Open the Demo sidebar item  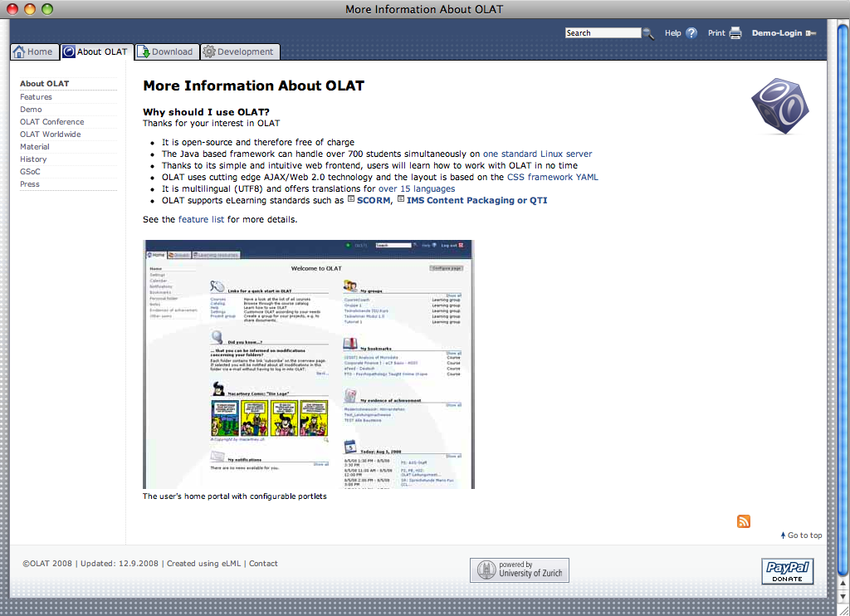(31, 110)
